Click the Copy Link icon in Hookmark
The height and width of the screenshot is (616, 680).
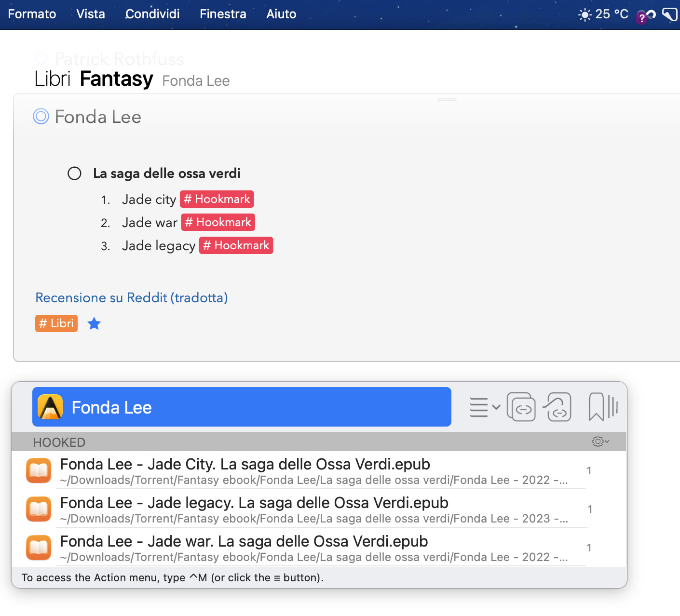click(x=521, y=407)
